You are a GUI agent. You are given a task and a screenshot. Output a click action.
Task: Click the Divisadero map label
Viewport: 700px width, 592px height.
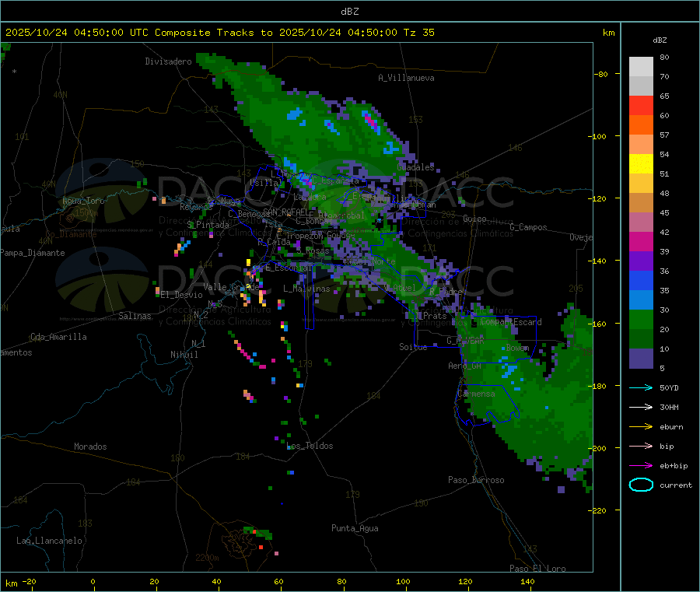coord(168,61)
